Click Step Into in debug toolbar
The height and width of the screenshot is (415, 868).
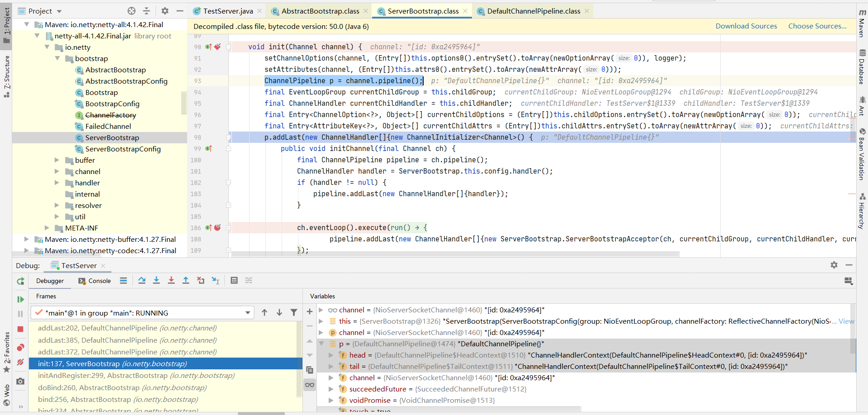[156, 281]
